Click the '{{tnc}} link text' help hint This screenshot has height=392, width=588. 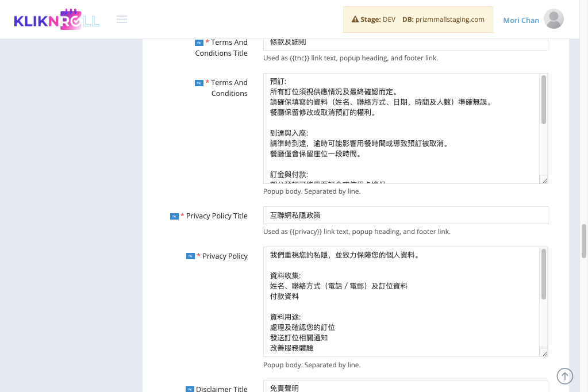coord(350,58)
